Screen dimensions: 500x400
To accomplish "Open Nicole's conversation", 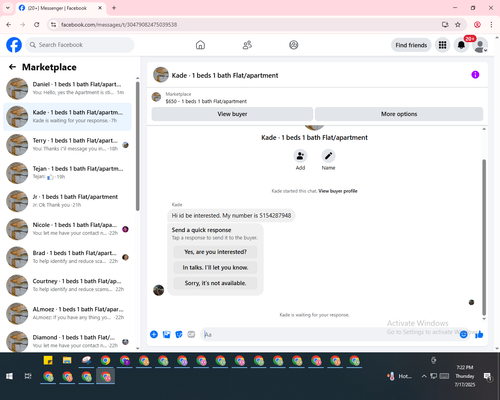I will tap(67, 229).
